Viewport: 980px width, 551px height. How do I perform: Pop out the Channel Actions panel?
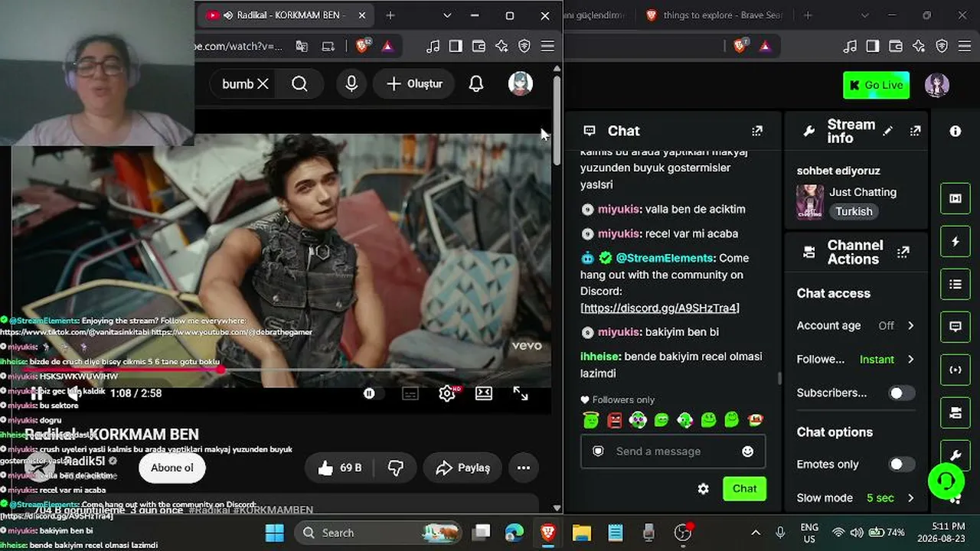click(x=903, y=252)
